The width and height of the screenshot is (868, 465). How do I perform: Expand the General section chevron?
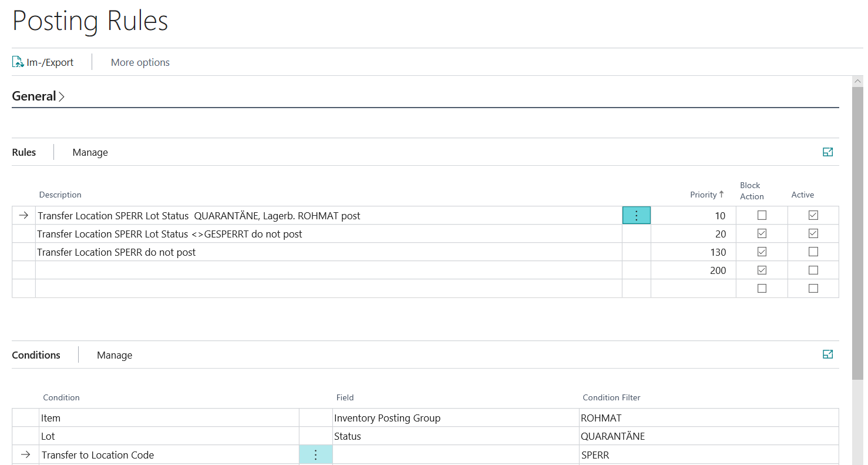pos(62,96)
